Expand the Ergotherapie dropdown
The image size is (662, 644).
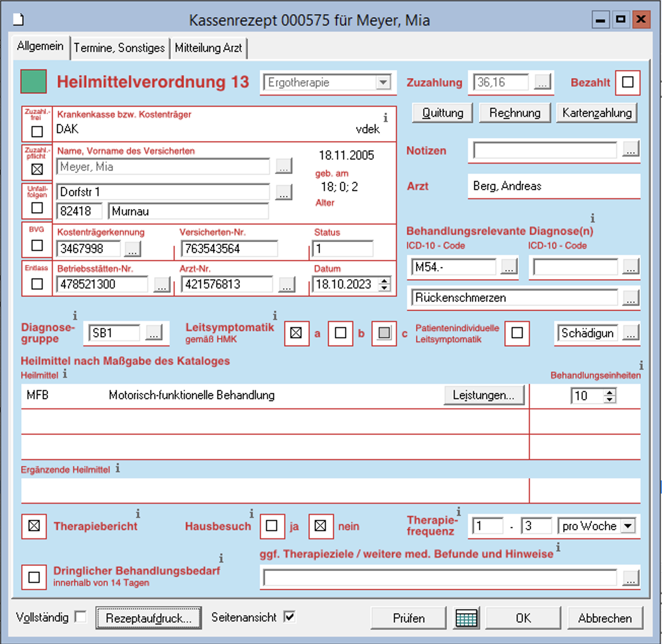[383, 82]
